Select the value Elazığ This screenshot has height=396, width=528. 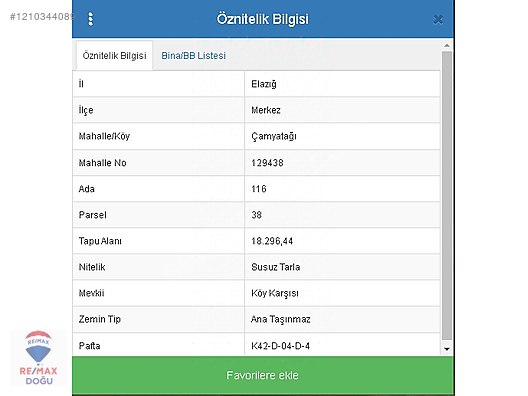point(264,84)
